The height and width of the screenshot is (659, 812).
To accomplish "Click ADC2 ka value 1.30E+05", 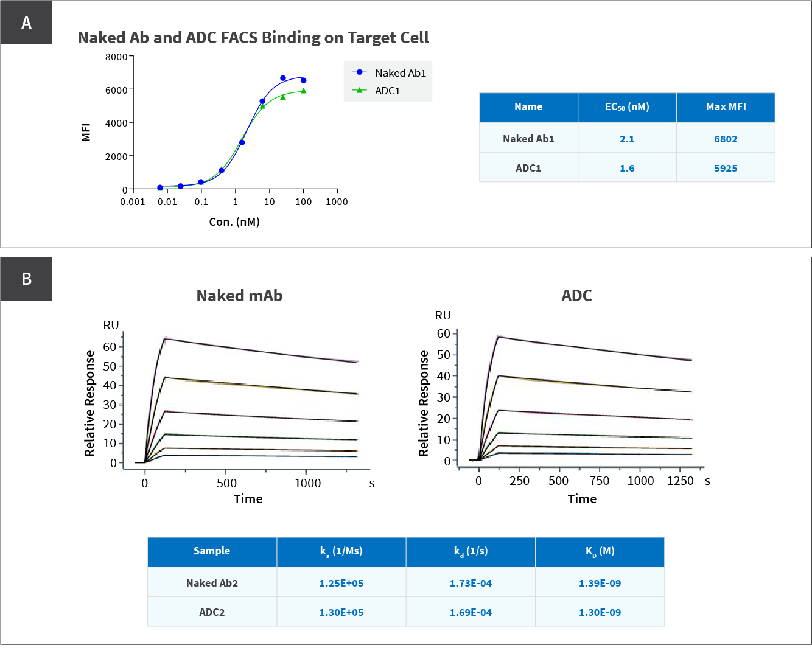I will pos(341,612).
